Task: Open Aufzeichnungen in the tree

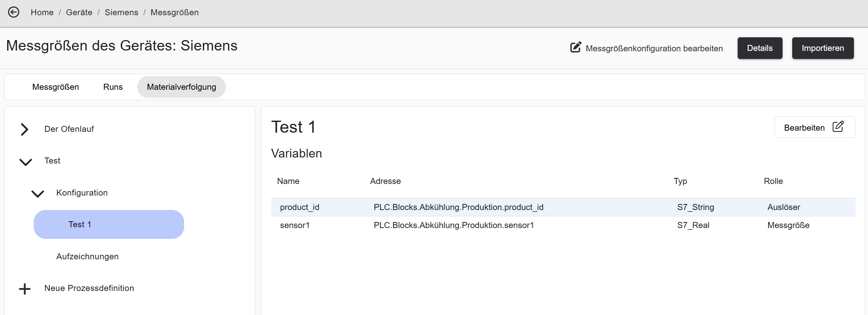Action: pyautogui.click(x=87, y=256)
